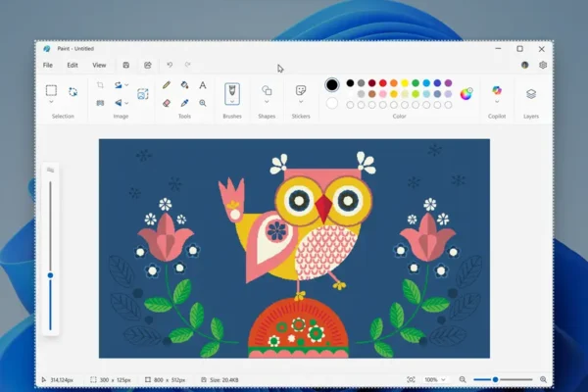Open the Copilot icon
Screen dimensions: 588x392
click(x=497, y=90)
